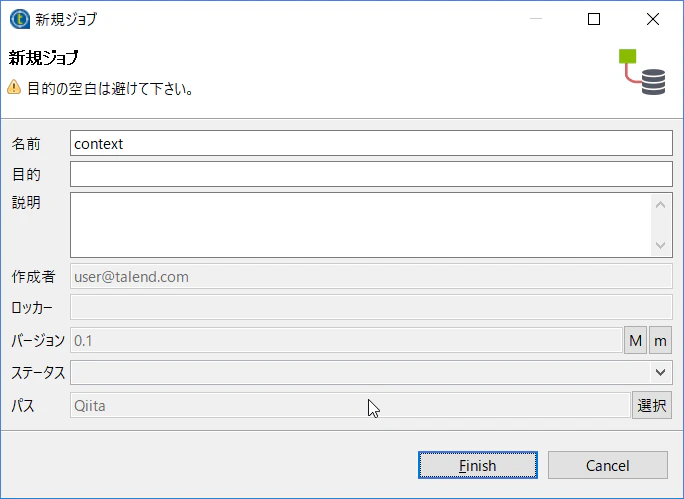Click the job database wizard icon

pyautogui.click(x=642, y=72)
